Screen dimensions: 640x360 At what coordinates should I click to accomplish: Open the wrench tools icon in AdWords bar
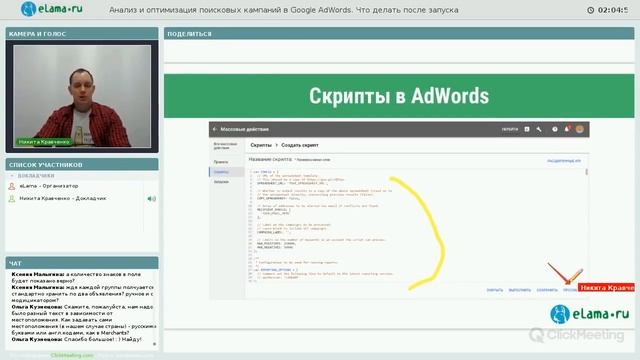pyautogui.click(x=539, y=129)
